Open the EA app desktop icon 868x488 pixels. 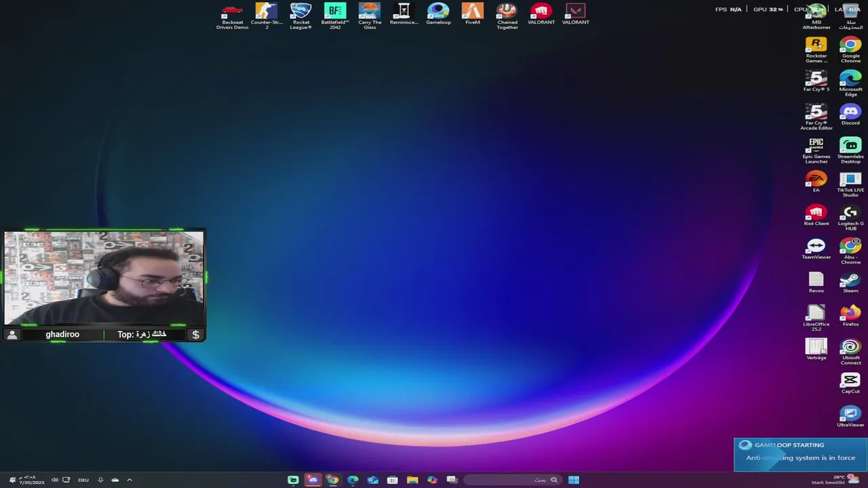816,182
